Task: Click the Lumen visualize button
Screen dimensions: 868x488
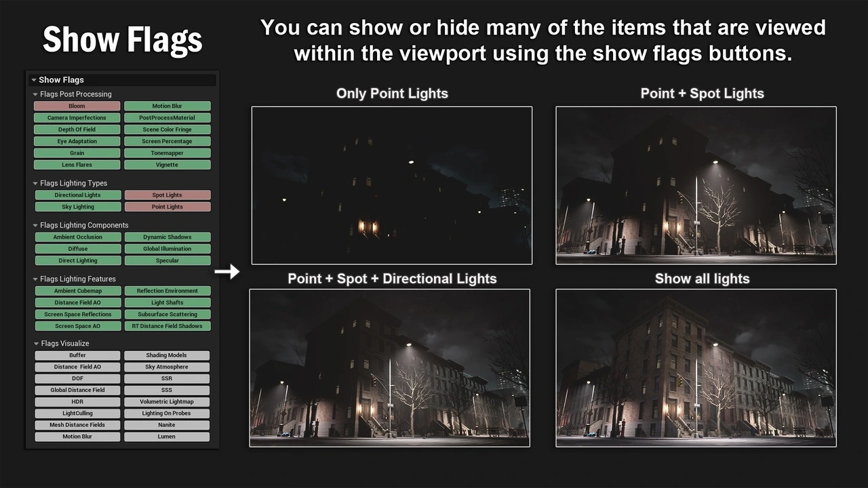Action: (x=166, y=436)
